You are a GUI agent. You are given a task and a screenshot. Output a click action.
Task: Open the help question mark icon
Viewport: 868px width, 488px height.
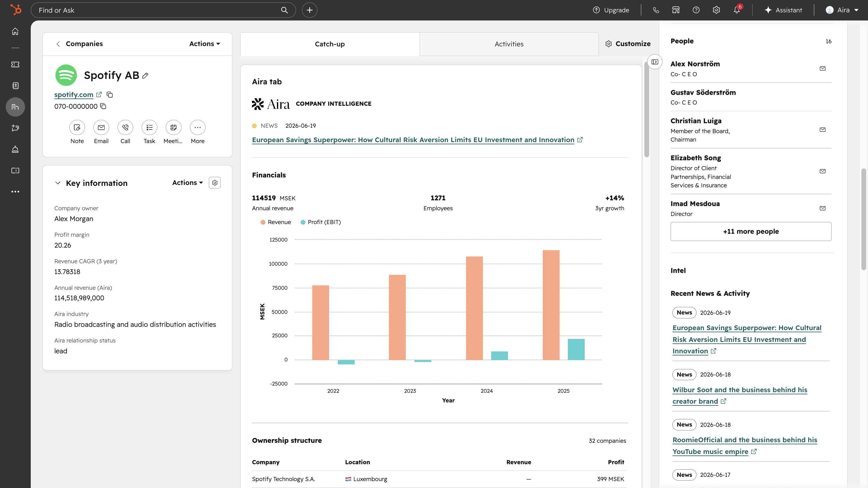coord(696,10)
